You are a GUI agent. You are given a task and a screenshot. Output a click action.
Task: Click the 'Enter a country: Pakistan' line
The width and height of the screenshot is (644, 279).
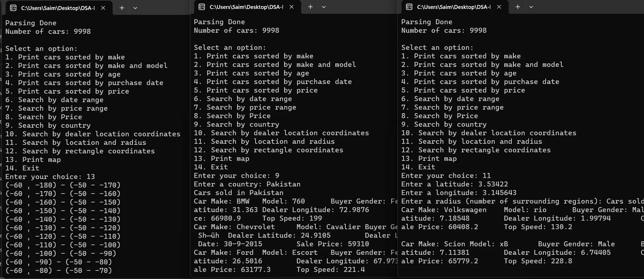pos(247,184)
